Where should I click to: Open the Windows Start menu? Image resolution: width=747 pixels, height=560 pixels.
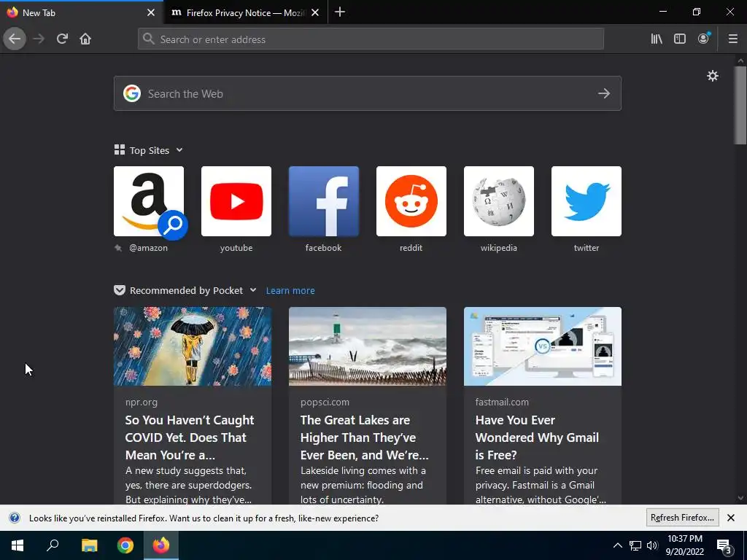(18, 545)
